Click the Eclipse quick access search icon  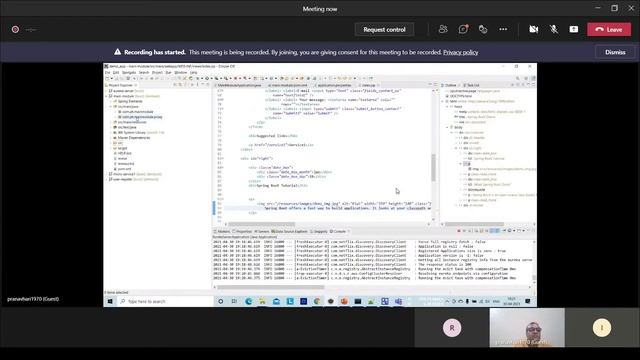[518, 78]
